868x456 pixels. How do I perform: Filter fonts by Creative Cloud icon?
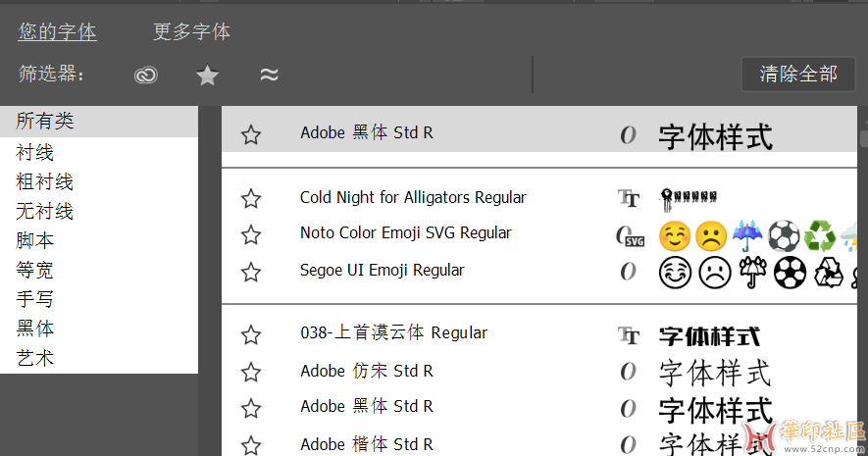click(x=146, y=75)
